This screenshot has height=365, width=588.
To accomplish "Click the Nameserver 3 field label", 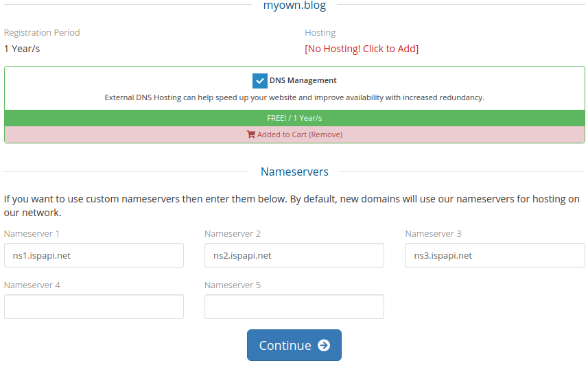I will 433,234.
